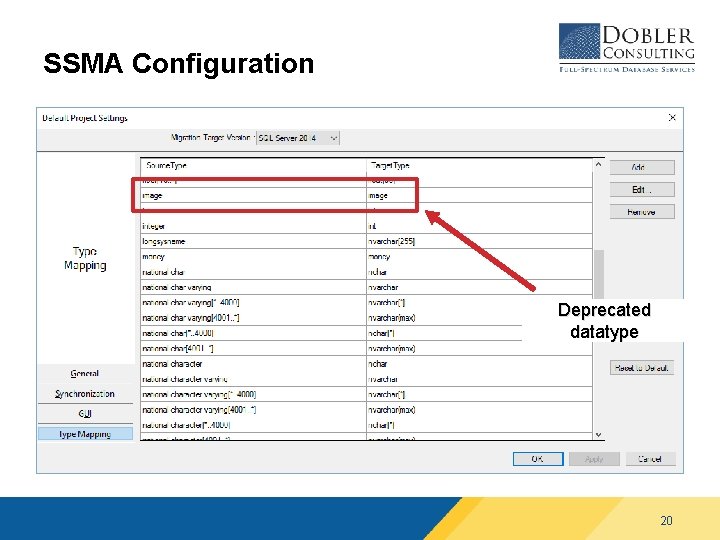Click Reset to Default button

tap(642, 368)
